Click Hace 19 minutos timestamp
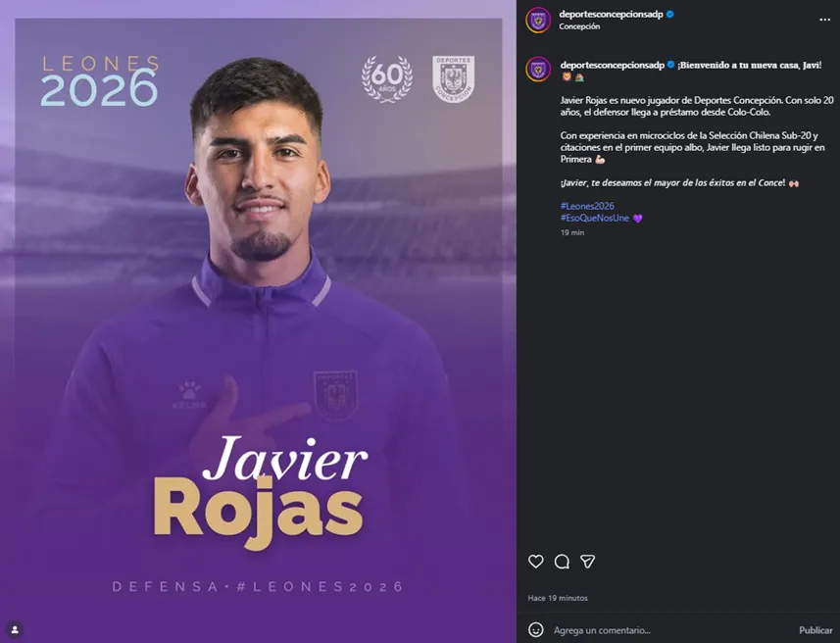This screenshot has height=643, width=840. [x=558, y=598]
